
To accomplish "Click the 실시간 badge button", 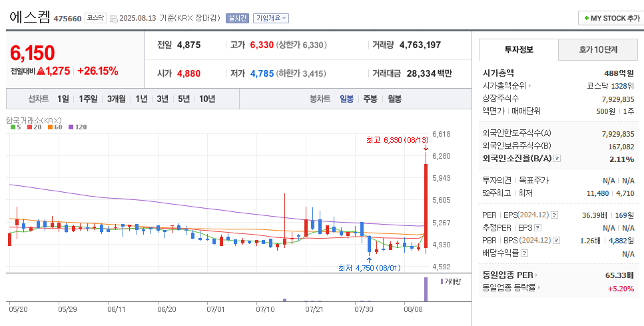I will (237, 18).
